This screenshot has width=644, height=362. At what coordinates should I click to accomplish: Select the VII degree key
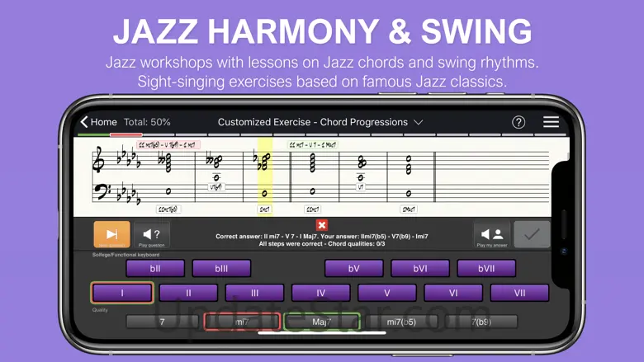pyautogui.click(x=519, y=293)
